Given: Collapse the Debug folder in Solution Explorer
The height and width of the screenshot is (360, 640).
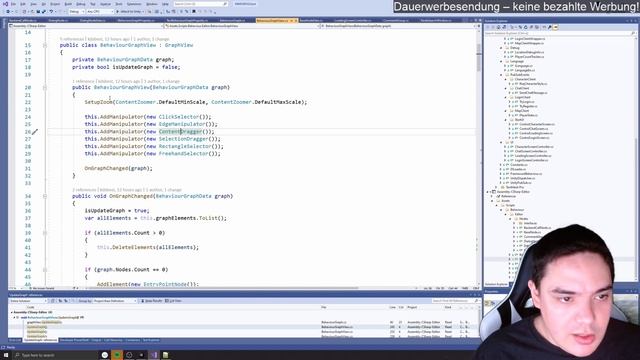Looking at the screenshot, I should point(501,48).
